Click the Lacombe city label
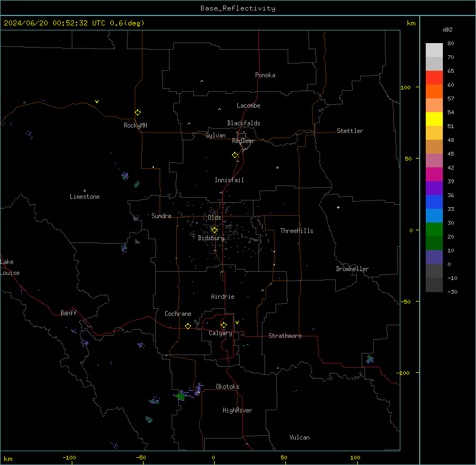The width and height of the screenshot is (476, 465). 248,105
